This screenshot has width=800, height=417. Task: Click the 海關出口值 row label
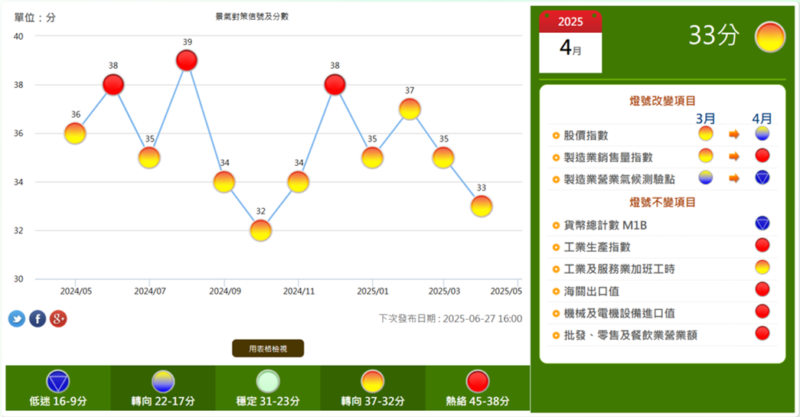coord(591,291)
